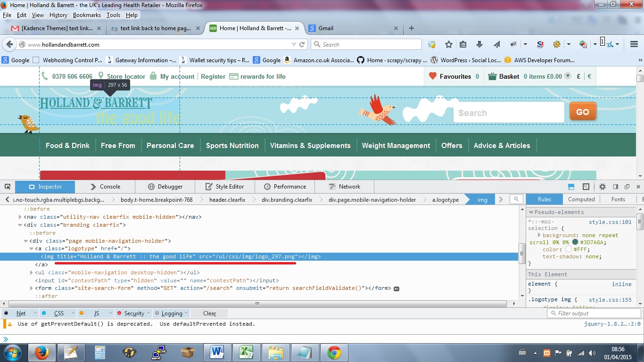644x362 pixels.
Task: Click the teal #3D7A6A color swatch in Rules
Action: (x=575, y=241)
